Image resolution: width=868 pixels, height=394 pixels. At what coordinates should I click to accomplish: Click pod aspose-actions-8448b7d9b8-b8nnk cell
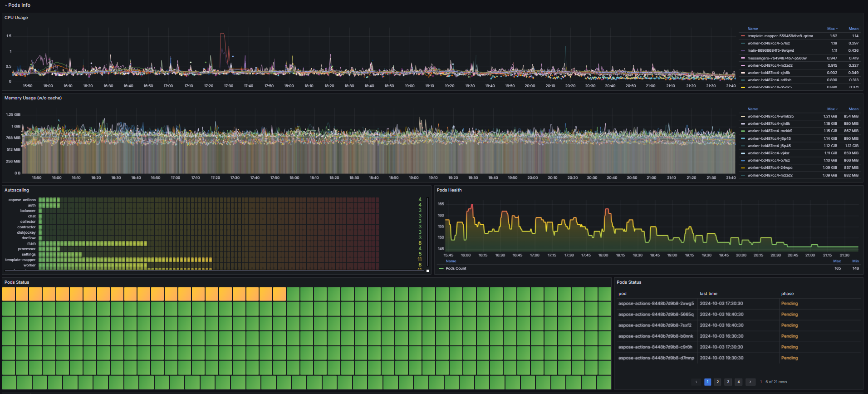coord(656,336)
